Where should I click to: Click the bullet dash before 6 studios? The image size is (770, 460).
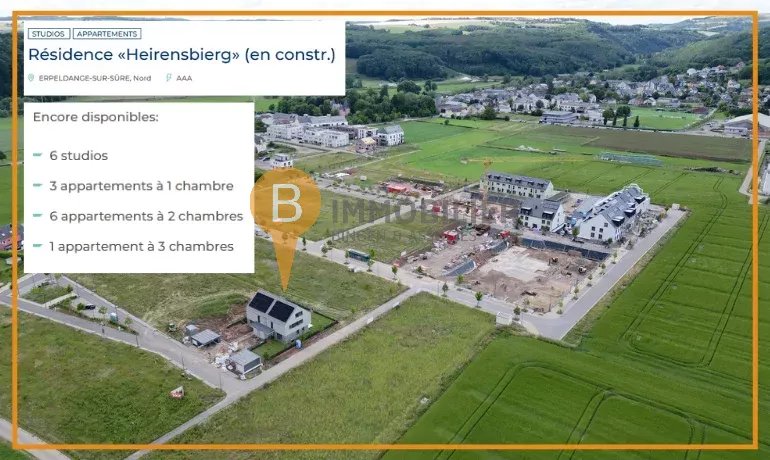(x=38, y=155)
